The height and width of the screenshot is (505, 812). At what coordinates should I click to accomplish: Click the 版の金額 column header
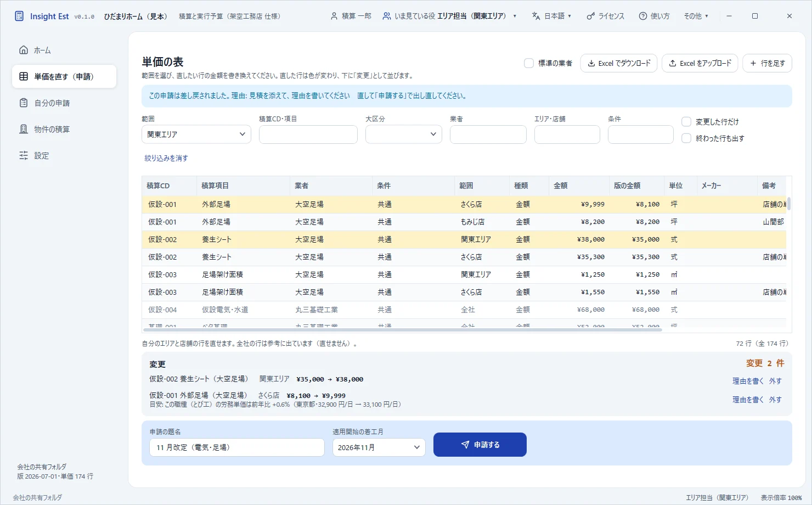(x=636, y=186)
